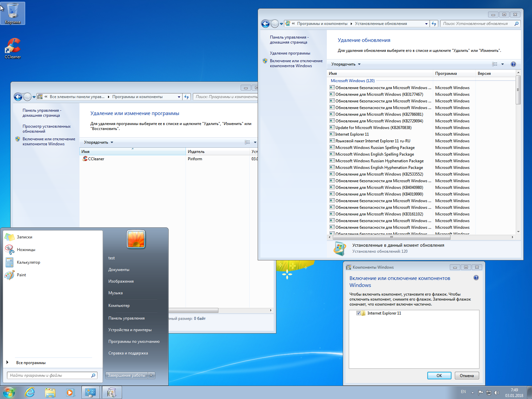This screenshot has width=532, height=399.
Task: Open Документы from the Start menu
Action: click(119, 270)
